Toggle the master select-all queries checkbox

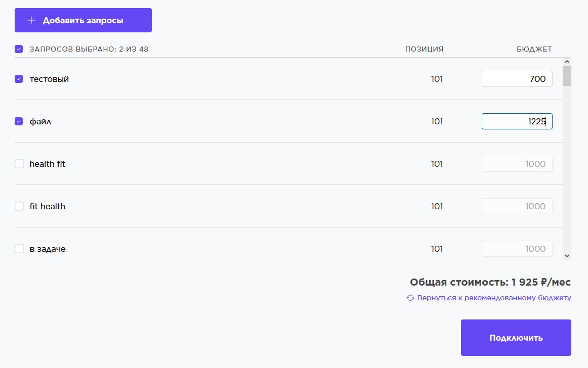(x=19, y=49)
